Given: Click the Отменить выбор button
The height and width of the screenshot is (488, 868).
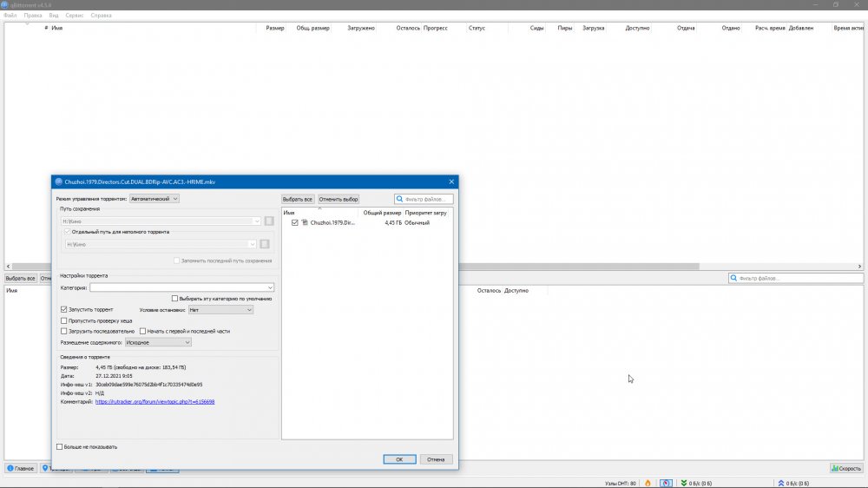Looking at the screenshot, I should [x=339, y=199].
